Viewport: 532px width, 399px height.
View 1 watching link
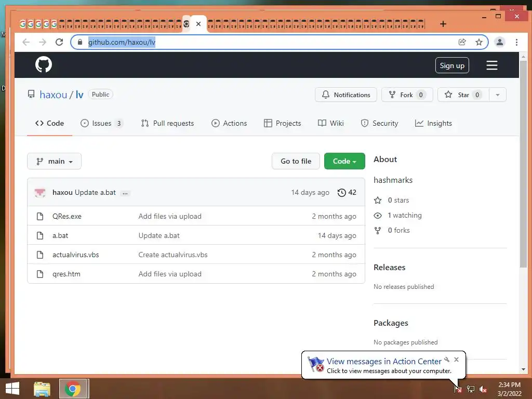pyautogui.click(x=397, y=215)
